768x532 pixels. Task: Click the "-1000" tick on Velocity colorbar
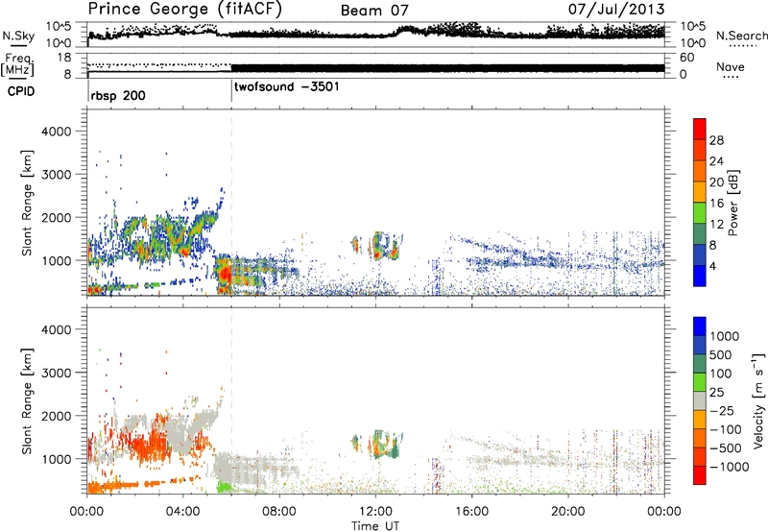[729, 467]
